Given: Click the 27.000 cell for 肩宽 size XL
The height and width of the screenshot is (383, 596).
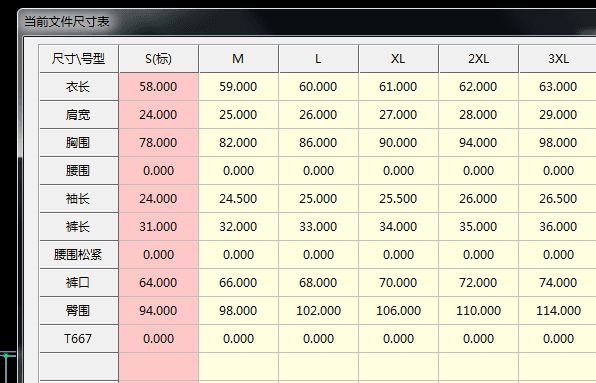Looking at the screenshot, I should click(398, 115).
